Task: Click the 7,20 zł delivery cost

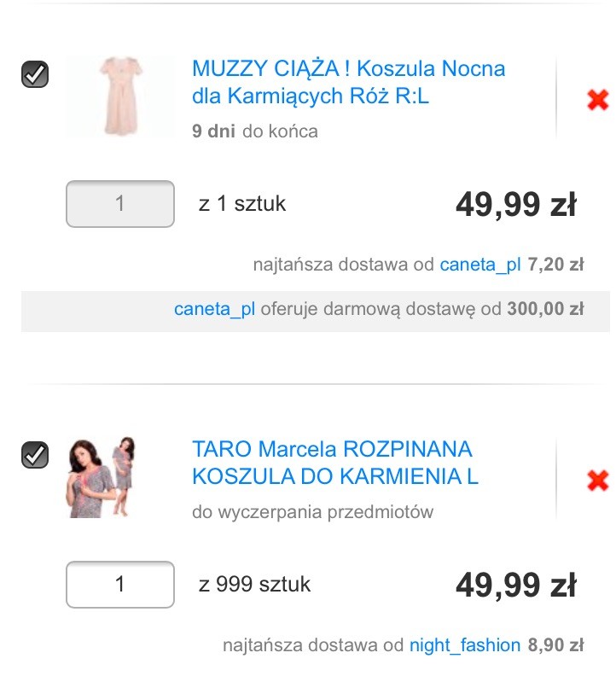Action: (555, 265)
